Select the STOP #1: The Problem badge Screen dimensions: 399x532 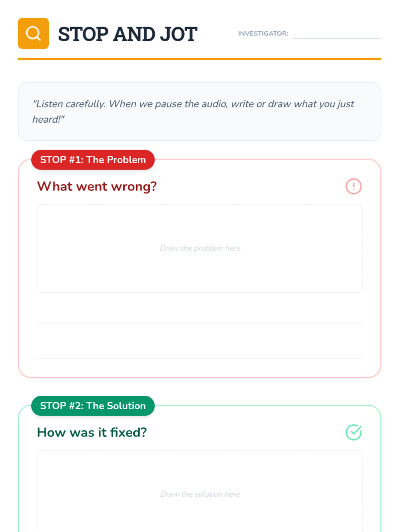pyautogui.click(x=93, y=160)
